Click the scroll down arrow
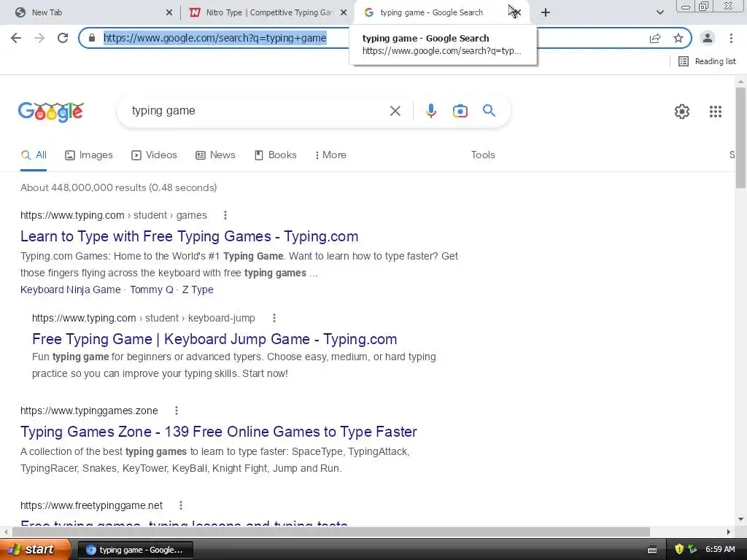The width and height of the screenshot is (747, 560). [x=740, y=519]
